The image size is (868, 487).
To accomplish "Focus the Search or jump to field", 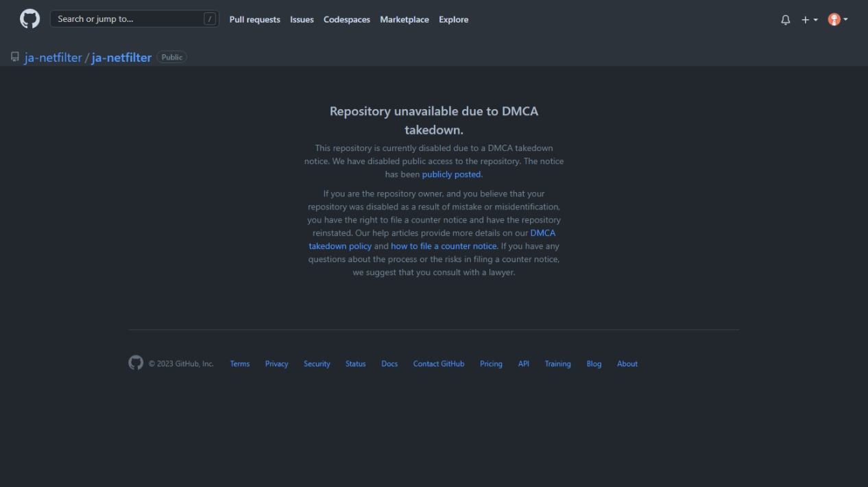I will 134,19.
